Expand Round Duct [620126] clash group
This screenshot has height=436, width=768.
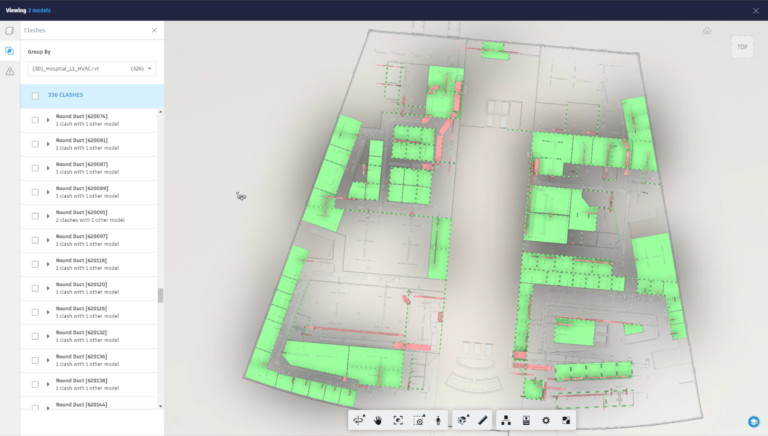click(x=48, y=312)
